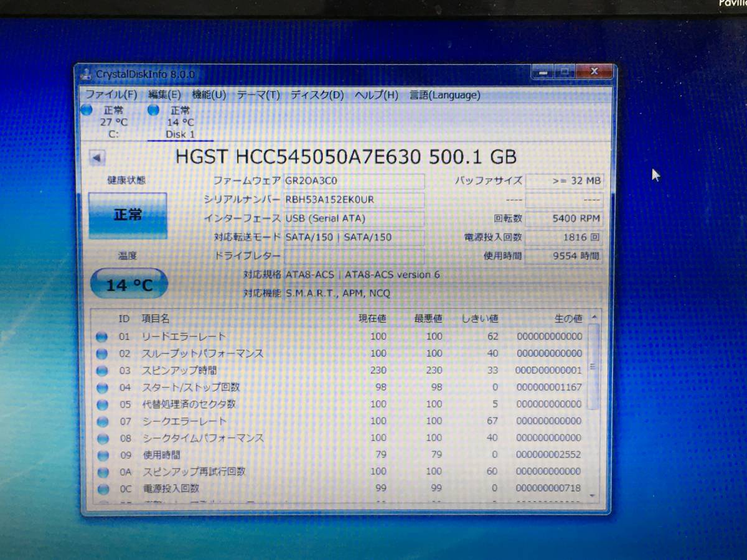The image size is (747, 560).
Task: Click the blue status orb above Disk 1
Action: (x=153, y=111)
